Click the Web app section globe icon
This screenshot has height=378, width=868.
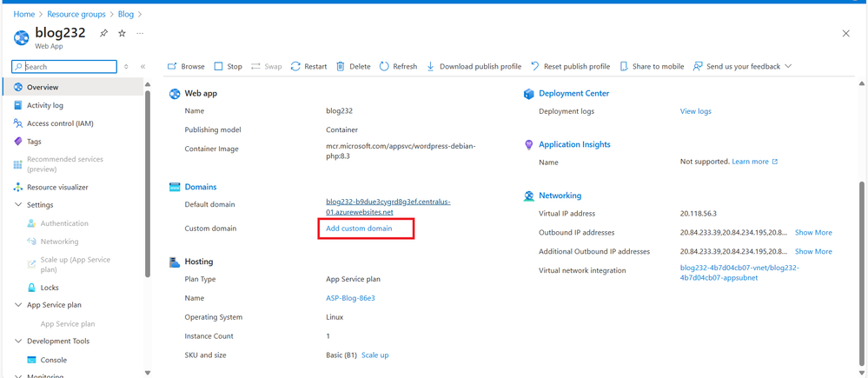[175, 94]
